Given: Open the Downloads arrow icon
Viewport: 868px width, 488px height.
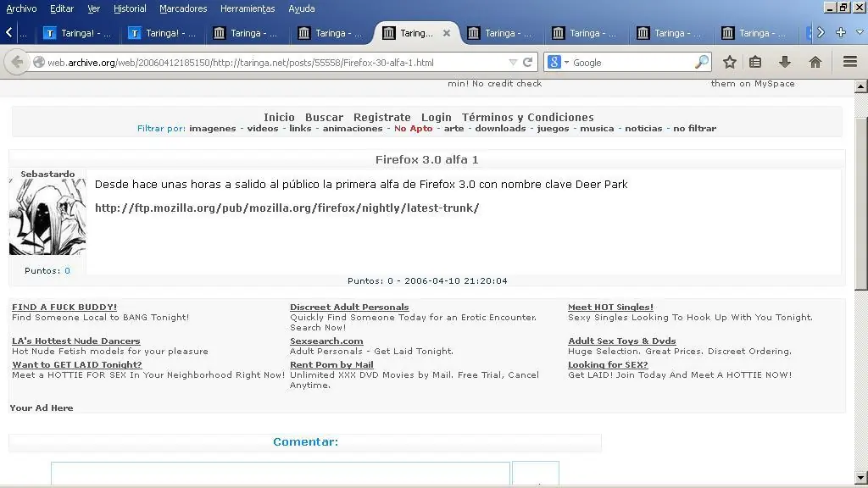Looking at the screenshot, I should click(783, 62).
